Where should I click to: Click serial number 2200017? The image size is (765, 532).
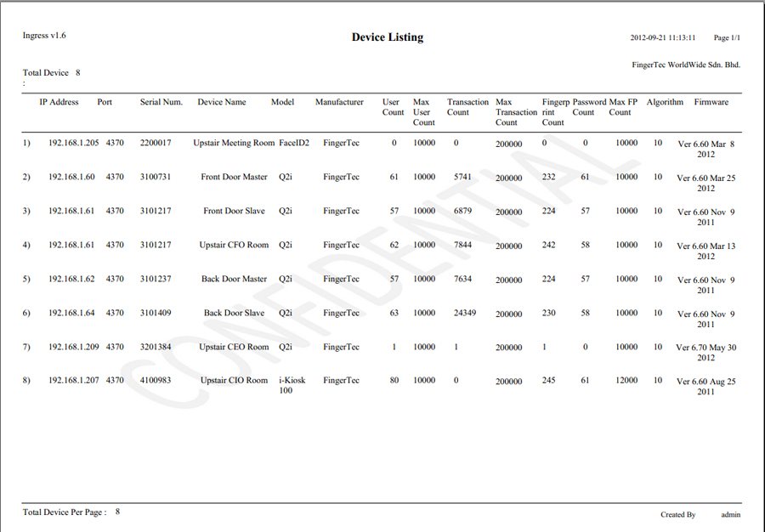click(156, 143)
